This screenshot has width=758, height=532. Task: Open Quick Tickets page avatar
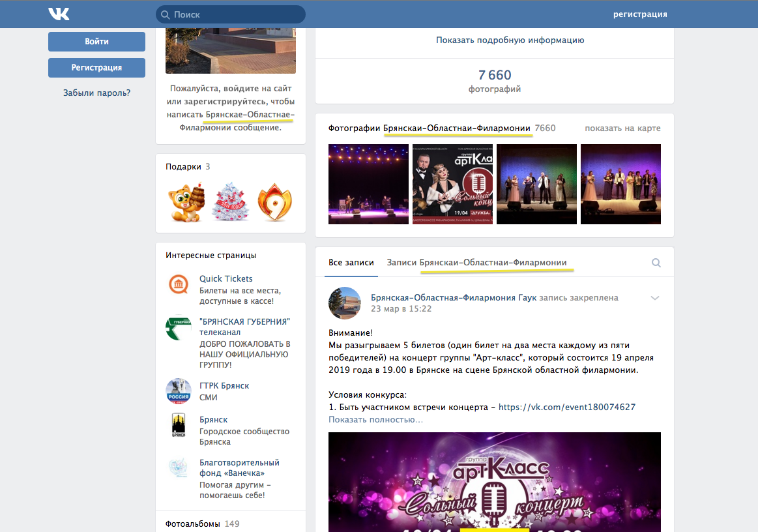pos(179,284)
